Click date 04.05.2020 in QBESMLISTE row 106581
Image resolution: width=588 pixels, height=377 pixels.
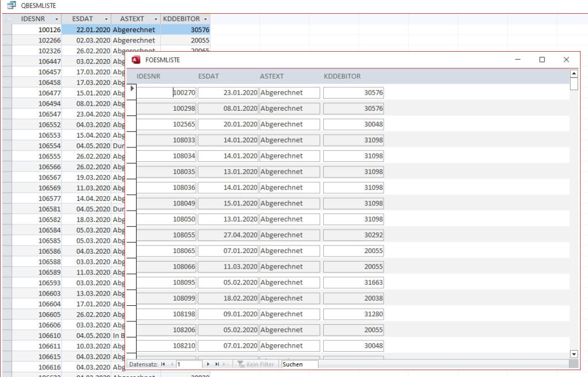pos(86,209)
